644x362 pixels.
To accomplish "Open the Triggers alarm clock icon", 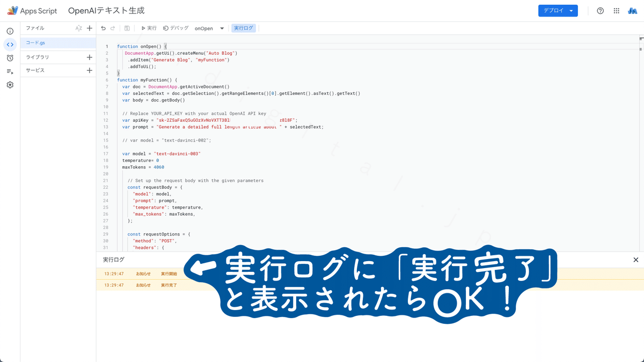I will (10, 58).
